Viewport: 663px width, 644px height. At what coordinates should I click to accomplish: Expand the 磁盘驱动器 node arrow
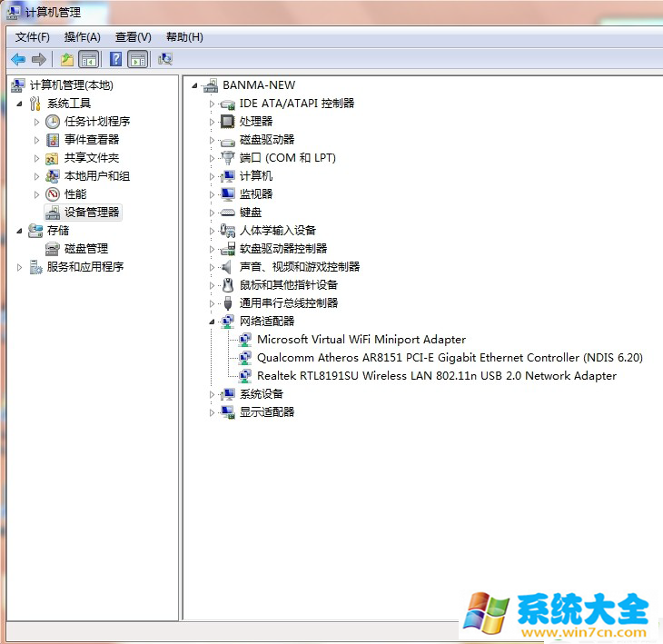[x=212, y=140]
